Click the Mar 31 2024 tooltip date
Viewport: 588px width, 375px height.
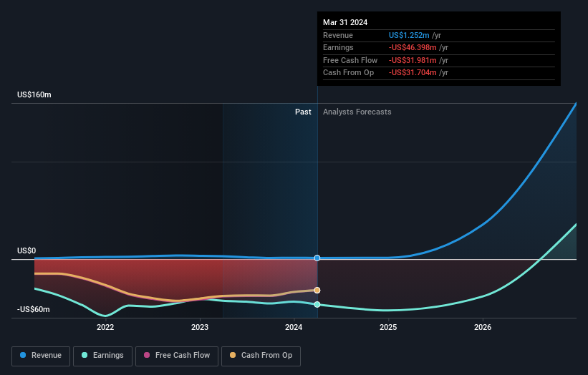pos(345,22)
